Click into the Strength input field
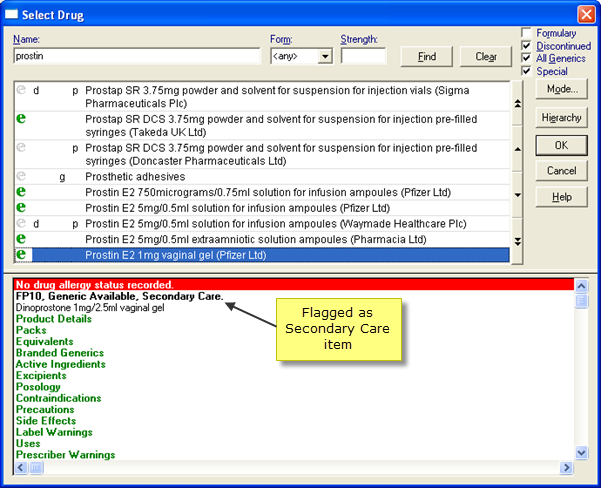601x488 pixels. 363,57
